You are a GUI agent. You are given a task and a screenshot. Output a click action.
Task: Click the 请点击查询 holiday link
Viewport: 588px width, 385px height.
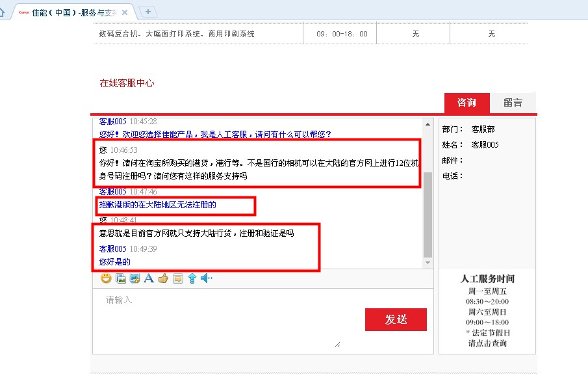487,343
